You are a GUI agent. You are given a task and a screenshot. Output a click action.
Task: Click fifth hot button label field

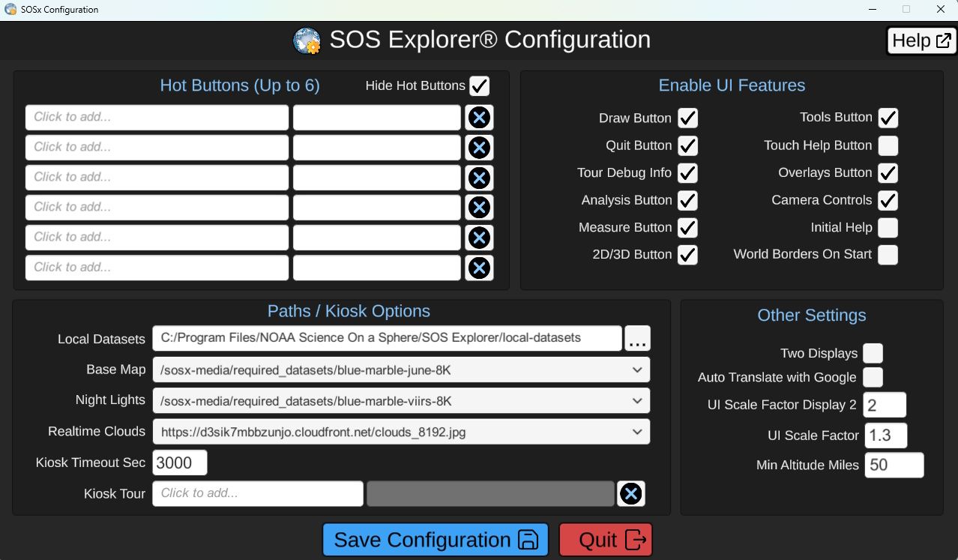[x=377, y=238]
